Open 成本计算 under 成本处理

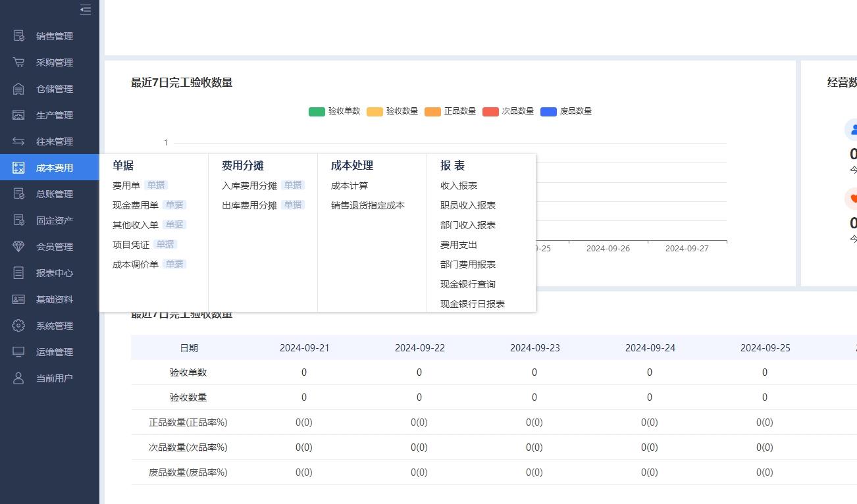click(x=350, y=186)
